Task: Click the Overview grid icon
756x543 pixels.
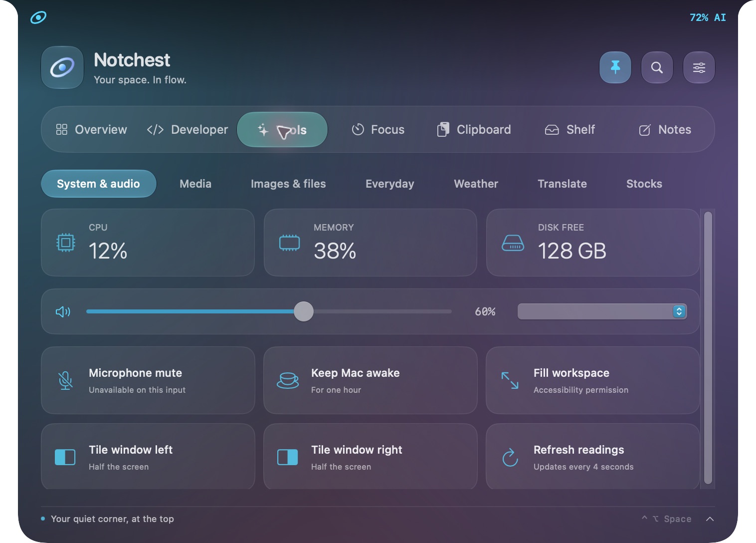Action: tap(62, 130)
